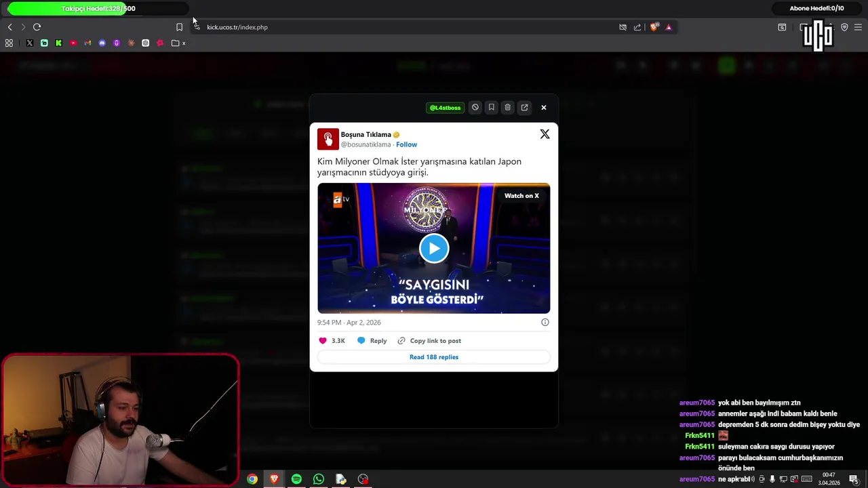Open WhatsApp from the taskbar

[x=319, y=479]
